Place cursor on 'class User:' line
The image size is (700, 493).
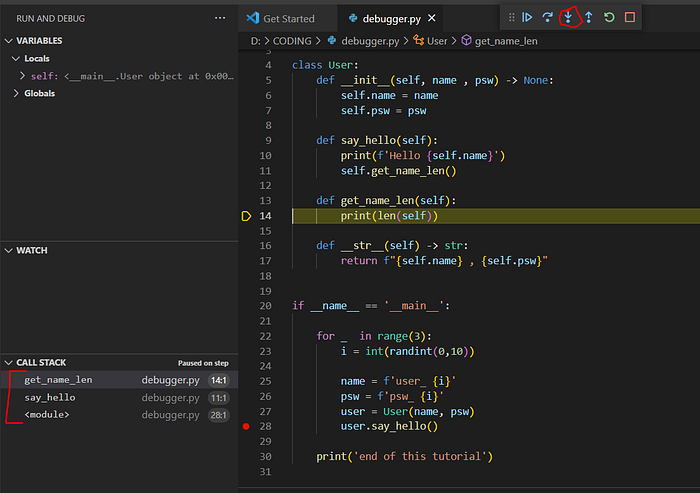click(x=325, y=65)
